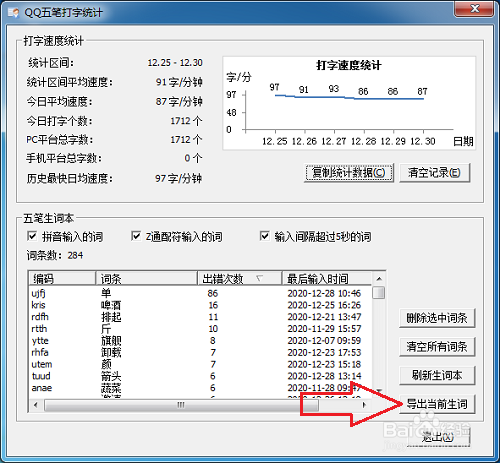The image size is (500, 463).
Task: Click 退出(X) button
Action: pos(438,437)
